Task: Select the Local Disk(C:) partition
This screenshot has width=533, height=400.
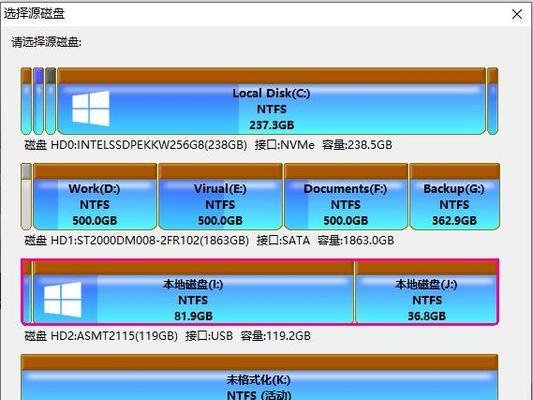Action: pos(271,101)
